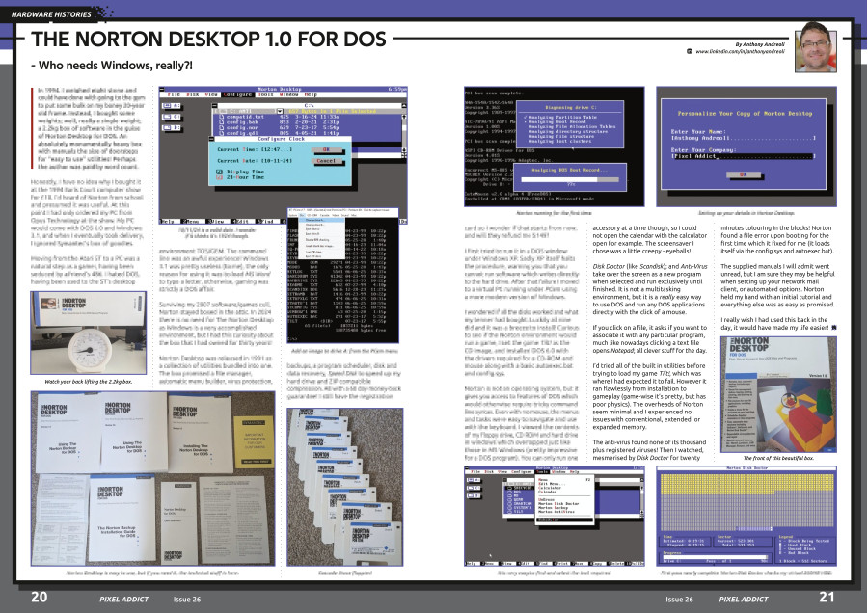Click the Hardware Histories section label
868x613 pixels.
[51, 14]
